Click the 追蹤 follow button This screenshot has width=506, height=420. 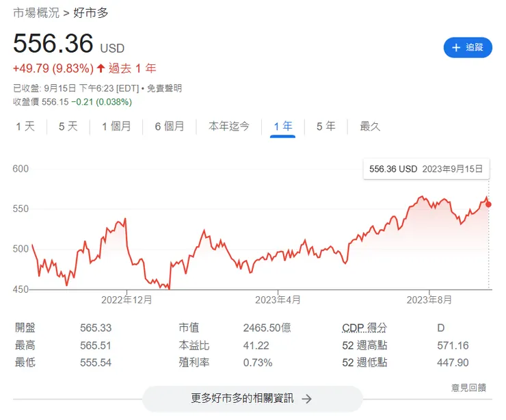point(468,47)
